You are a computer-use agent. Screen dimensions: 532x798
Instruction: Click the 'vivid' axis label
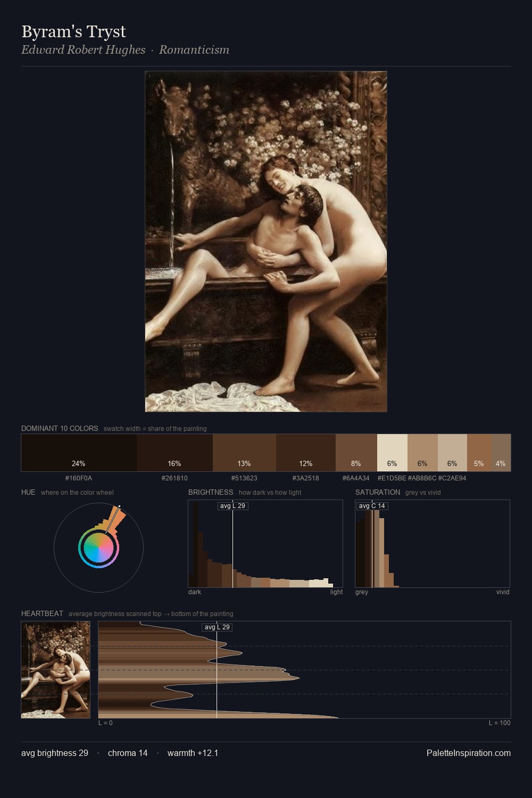click(x=503, y=592)
